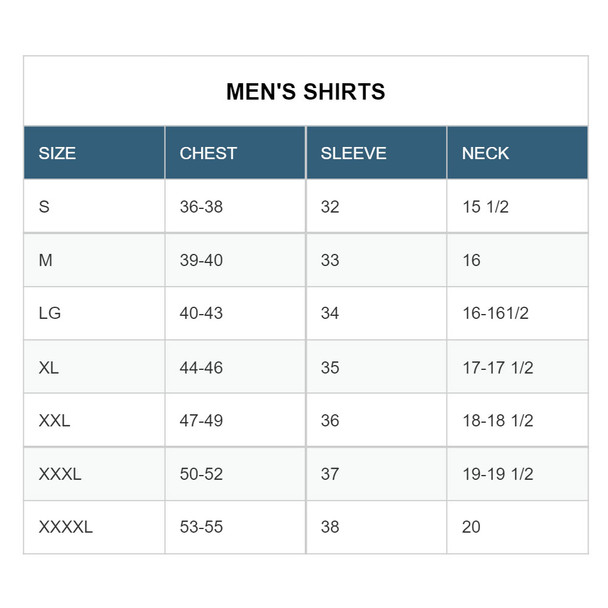Click neck size 17-17 1/2 cell
This screenshot has height=608, width=608.
click(x=497, y=367)
